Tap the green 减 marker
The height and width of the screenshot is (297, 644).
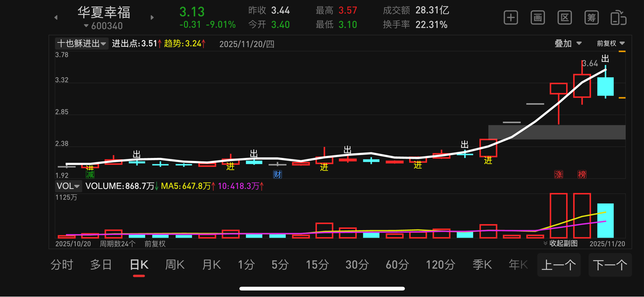coord(90,175)
